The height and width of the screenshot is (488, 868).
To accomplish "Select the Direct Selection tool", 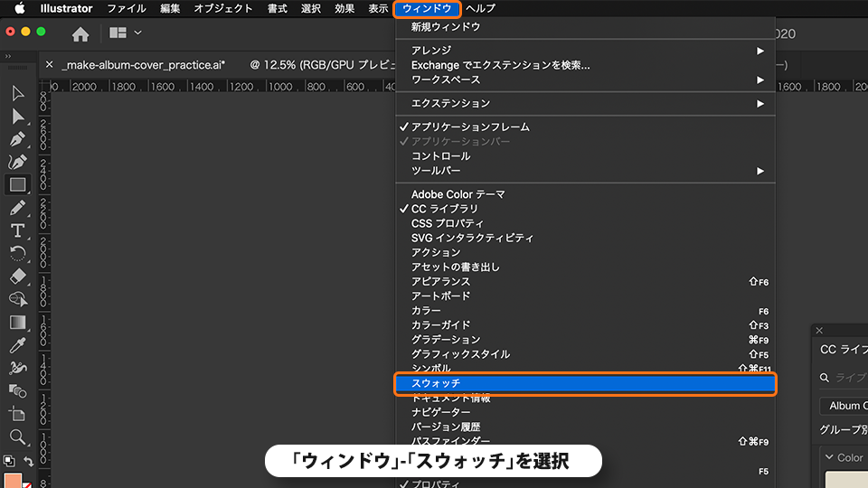I will click(17, 117).
